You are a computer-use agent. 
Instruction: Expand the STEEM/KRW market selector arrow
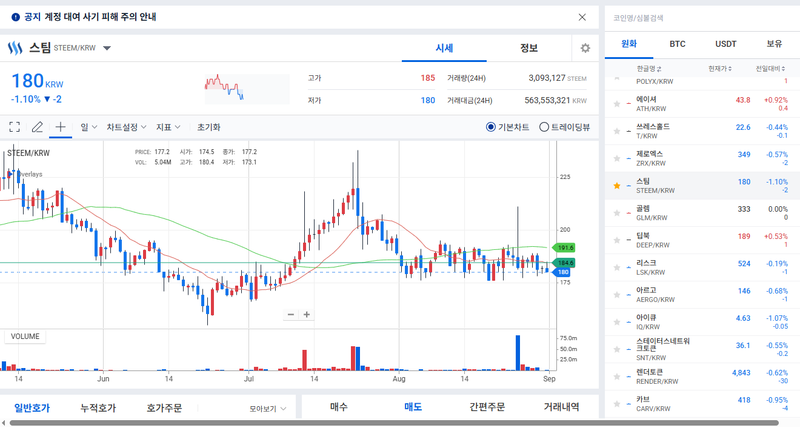[x=107, y=48]
